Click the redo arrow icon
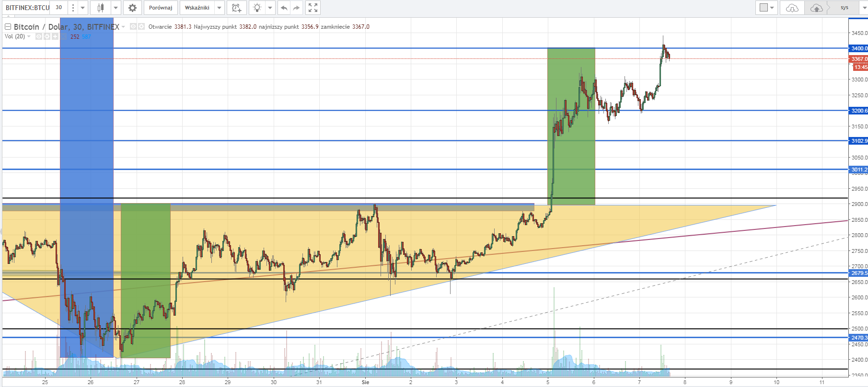 click(296, 8)
